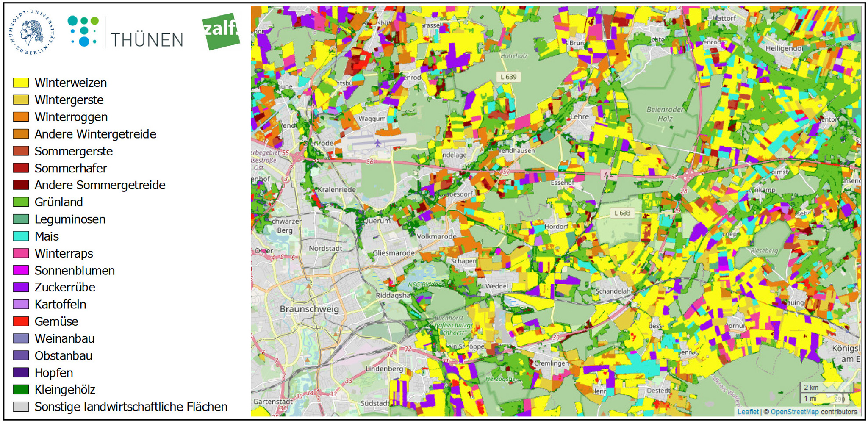The height and width of the screenshot is (424, 868).
Task: Select the yellow Winterweizen legend swatch
Action: [21, 83]
